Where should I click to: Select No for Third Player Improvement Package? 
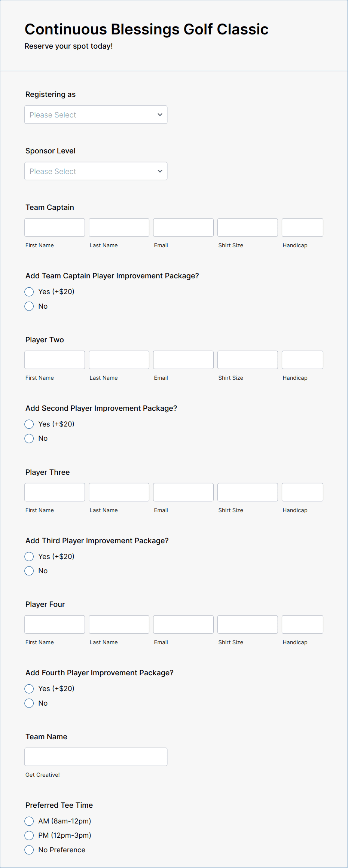point(29,571)
